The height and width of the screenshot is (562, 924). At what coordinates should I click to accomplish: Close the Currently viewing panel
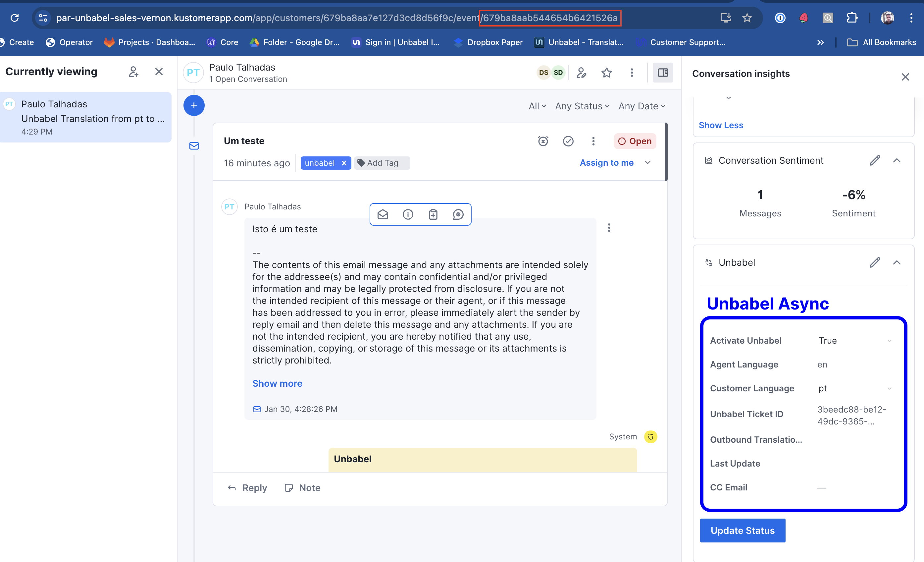[159, 72]
